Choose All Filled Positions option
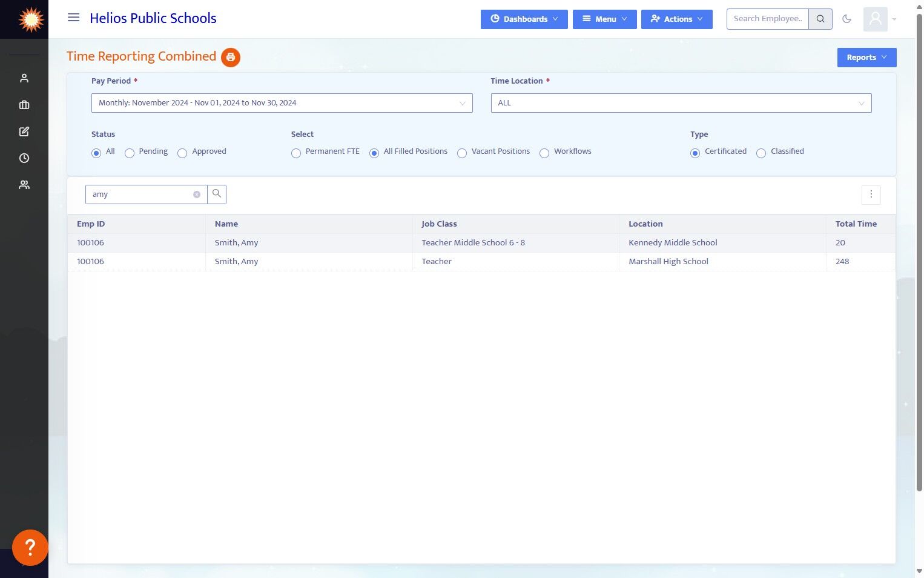 374,153
